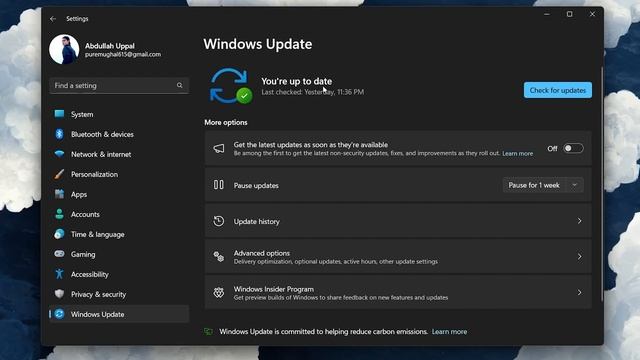The height and width of the screenshot is (360, 640).
Task: Click Learn more link for latest updates
Action: click(x=518, y=153)
